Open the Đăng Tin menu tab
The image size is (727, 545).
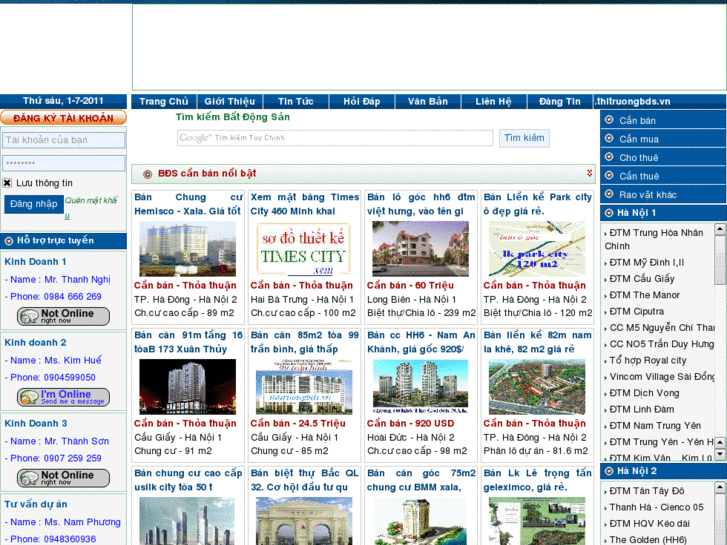560,102
